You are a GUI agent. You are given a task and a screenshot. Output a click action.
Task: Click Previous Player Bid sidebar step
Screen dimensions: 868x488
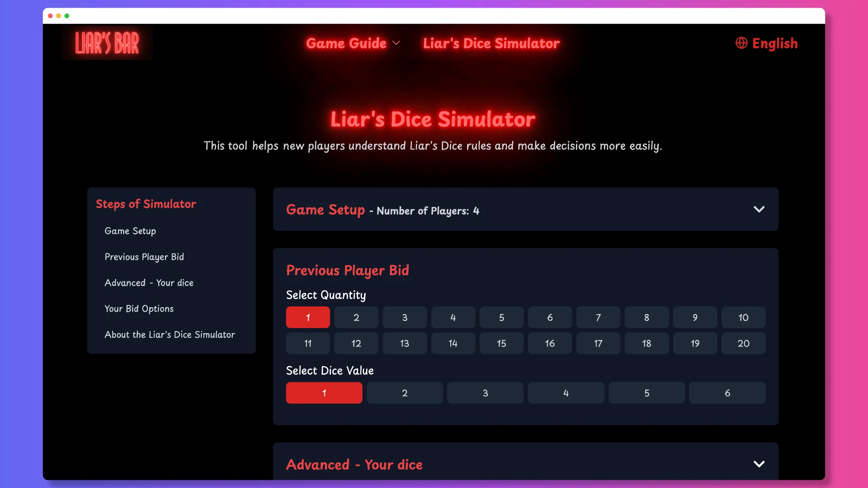144,256
